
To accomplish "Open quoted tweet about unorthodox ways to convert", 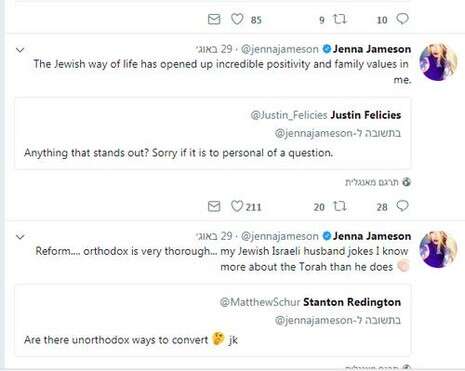I will [x=213, y=320].
